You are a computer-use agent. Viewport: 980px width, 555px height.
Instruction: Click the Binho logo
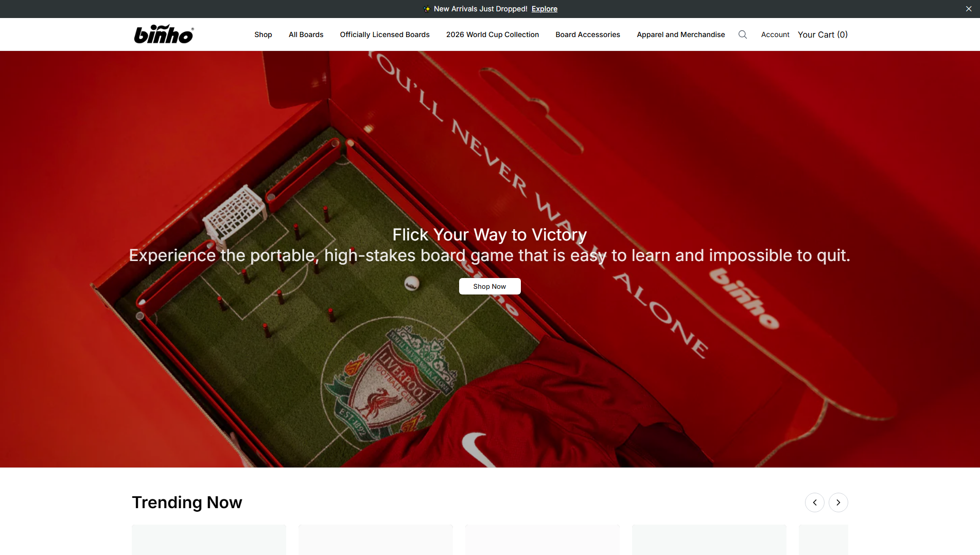pyautogui.click(x=164, y=34)
